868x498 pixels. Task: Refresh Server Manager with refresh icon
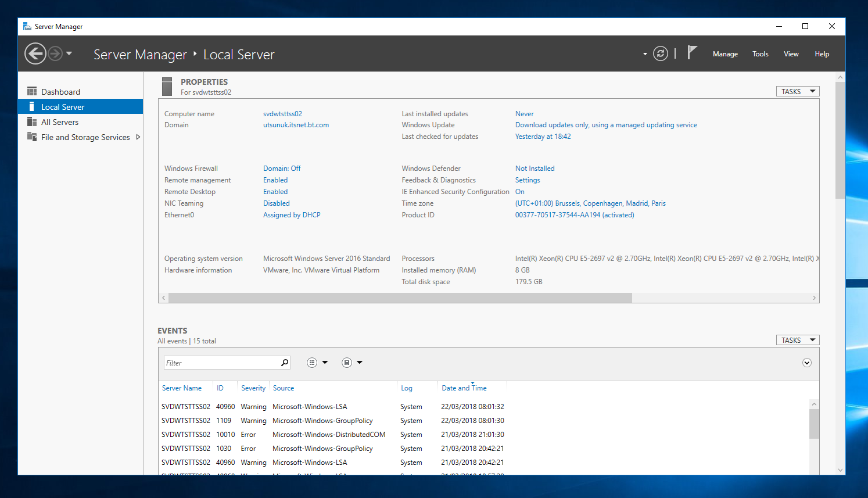coord(661,53)
